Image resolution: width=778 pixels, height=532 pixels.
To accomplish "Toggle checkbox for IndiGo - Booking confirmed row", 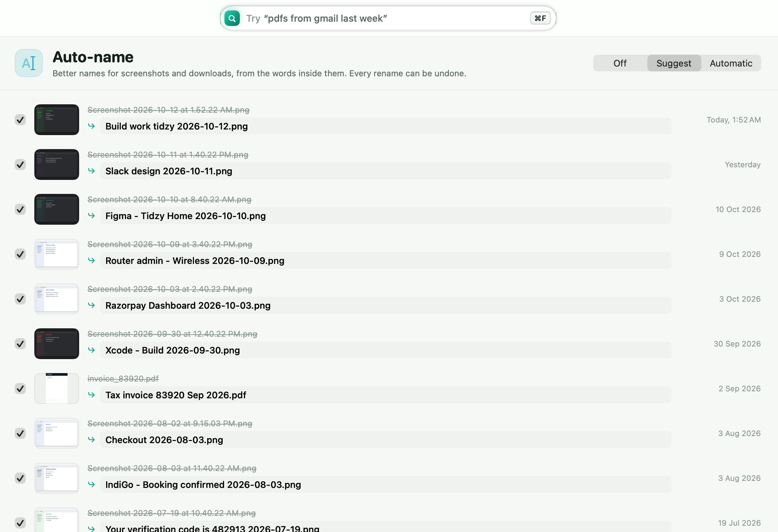I will point(20,478).
